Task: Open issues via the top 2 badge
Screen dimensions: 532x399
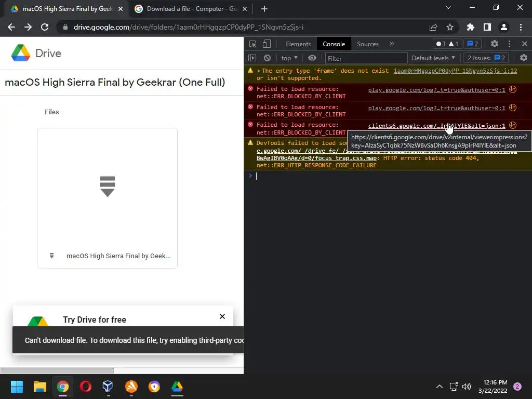Action: (473, 44)
